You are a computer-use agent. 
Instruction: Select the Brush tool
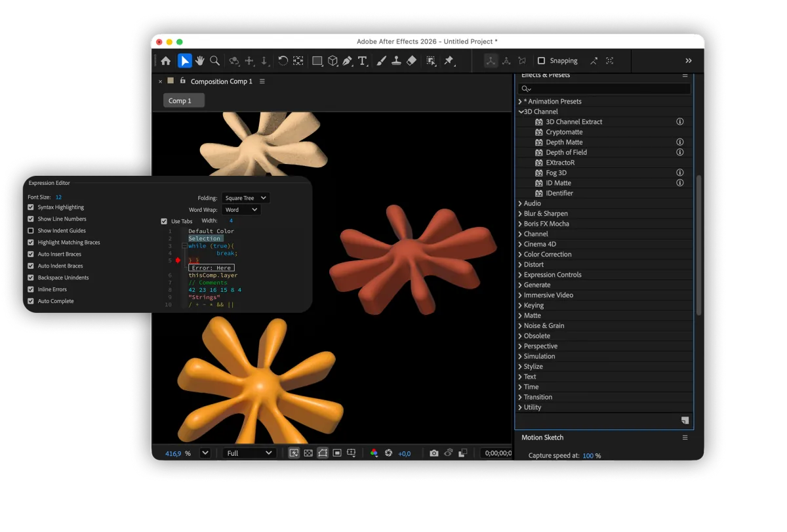(x=382, y=61)
